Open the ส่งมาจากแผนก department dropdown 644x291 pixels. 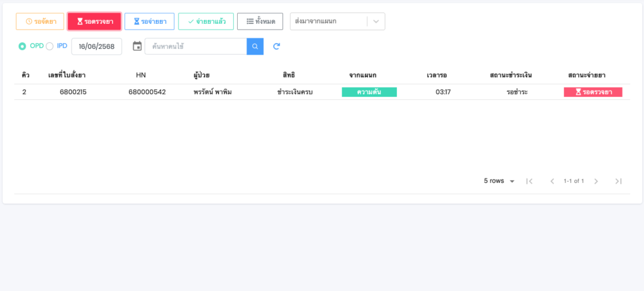328,21
